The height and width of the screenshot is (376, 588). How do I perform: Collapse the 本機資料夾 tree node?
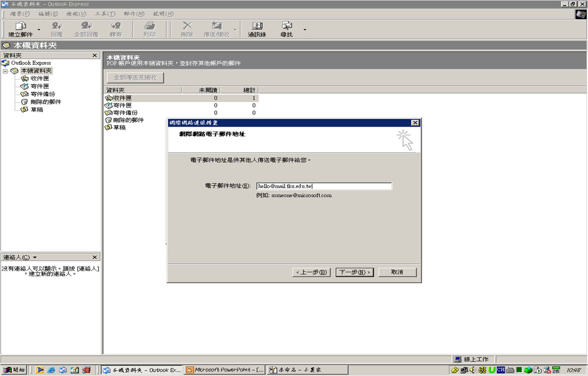click(x=6, y=71)
